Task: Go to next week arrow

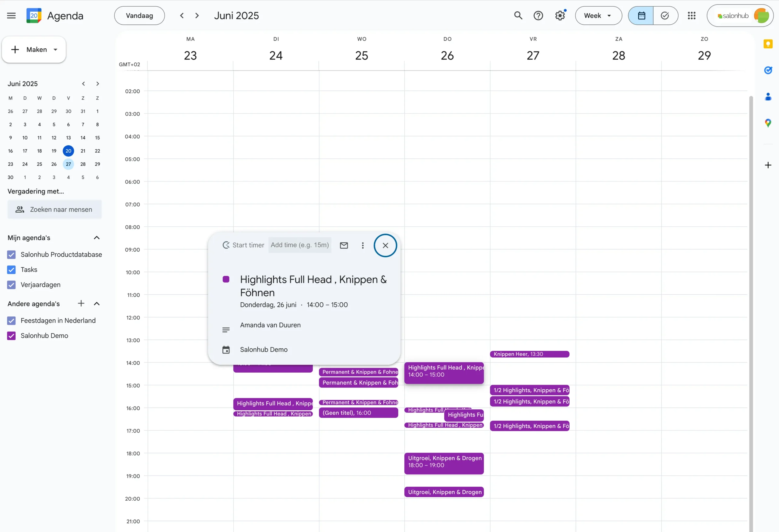Action: point(197,16)
